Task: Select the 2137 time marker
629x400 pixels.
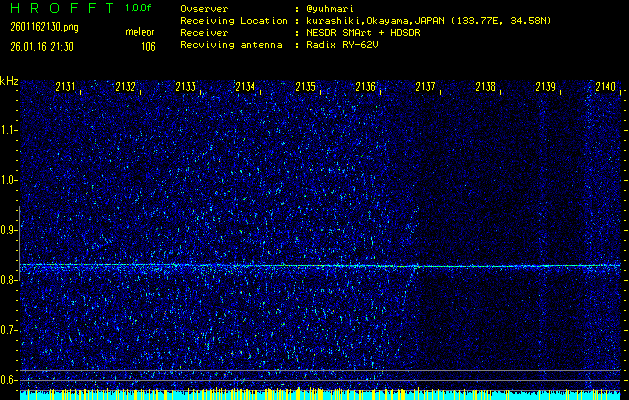Action: (x=426, y=87)
